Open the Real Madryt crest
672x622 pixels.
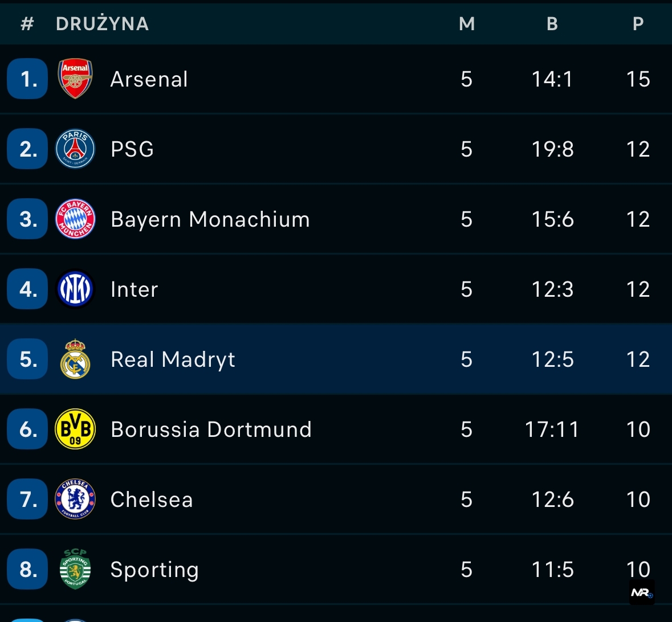(75, 359)
